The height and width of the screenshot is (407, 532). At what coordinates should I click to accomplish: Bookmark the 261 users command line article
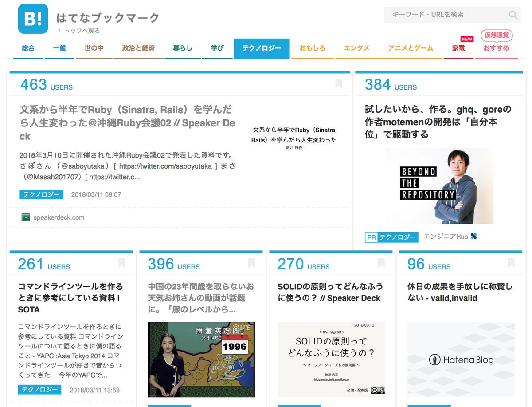click(122, 263)
